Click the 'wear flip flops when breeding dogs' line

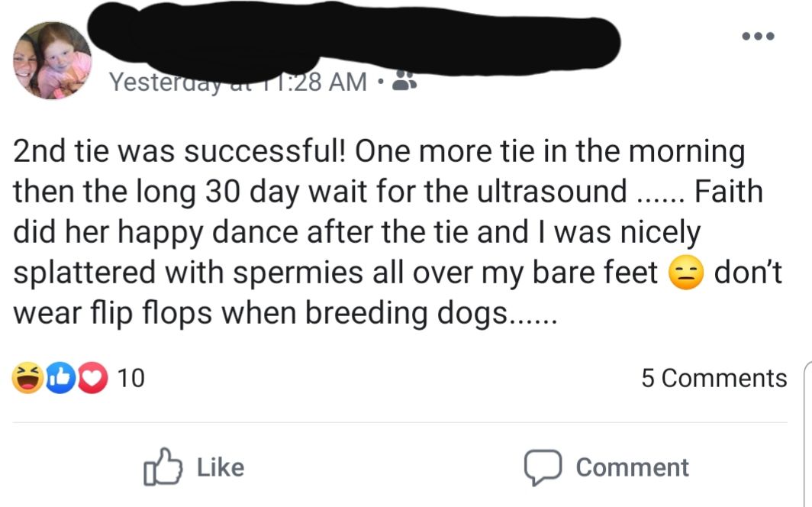(x=259, y=314)
